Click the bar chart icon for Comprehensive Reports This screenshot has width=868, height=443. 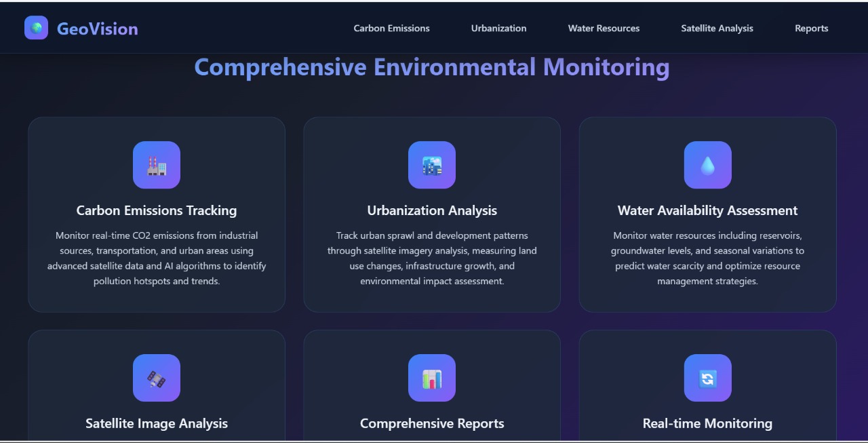[x=432, y=378]
